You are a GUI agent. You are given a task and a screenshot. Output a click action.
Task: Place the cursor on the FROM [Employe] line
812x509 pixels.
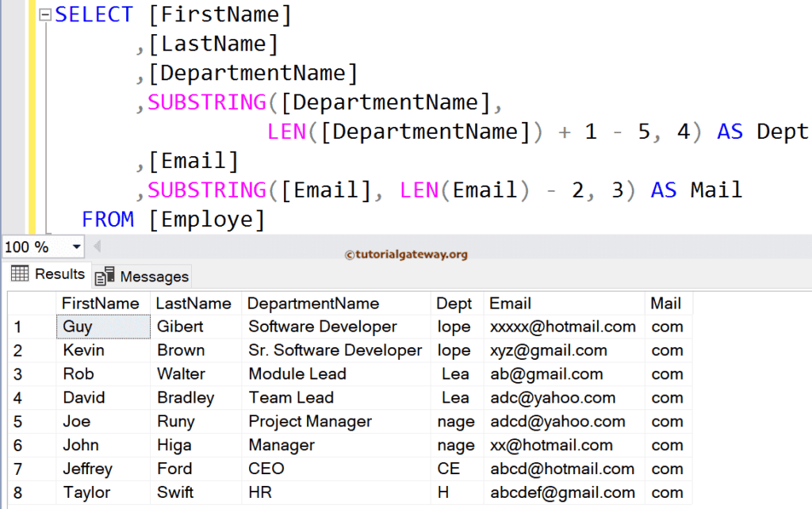pos(174,219)
